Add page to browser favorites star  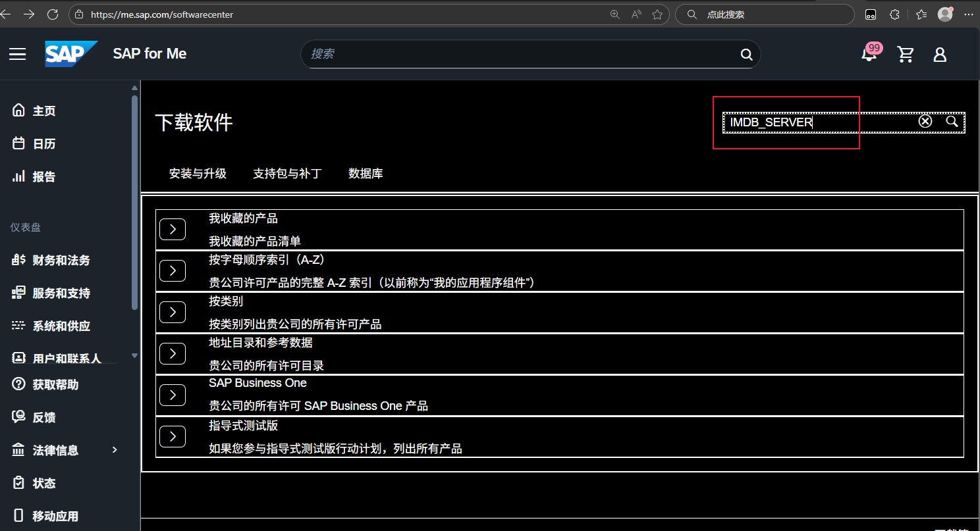[657, 14]
